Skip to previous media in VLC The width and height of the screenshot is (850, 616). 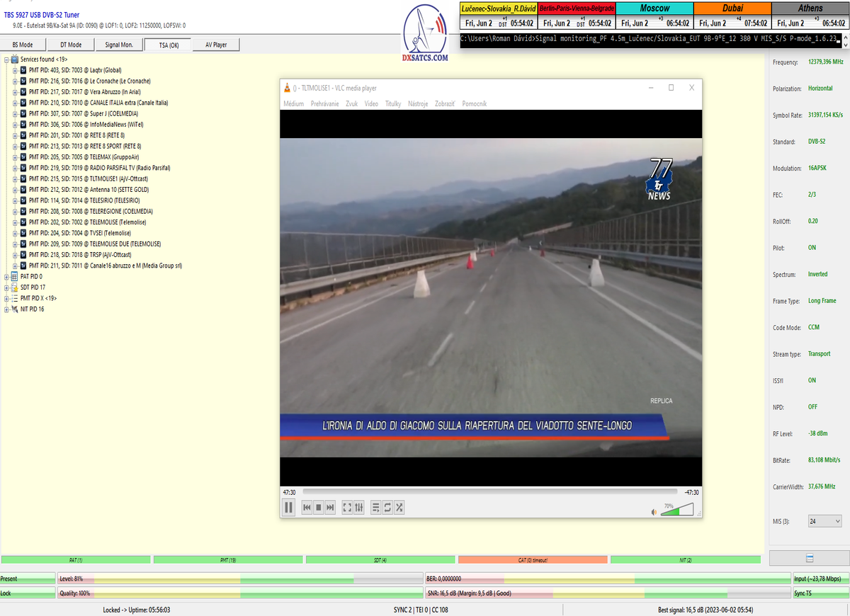(x=307, y=507)
